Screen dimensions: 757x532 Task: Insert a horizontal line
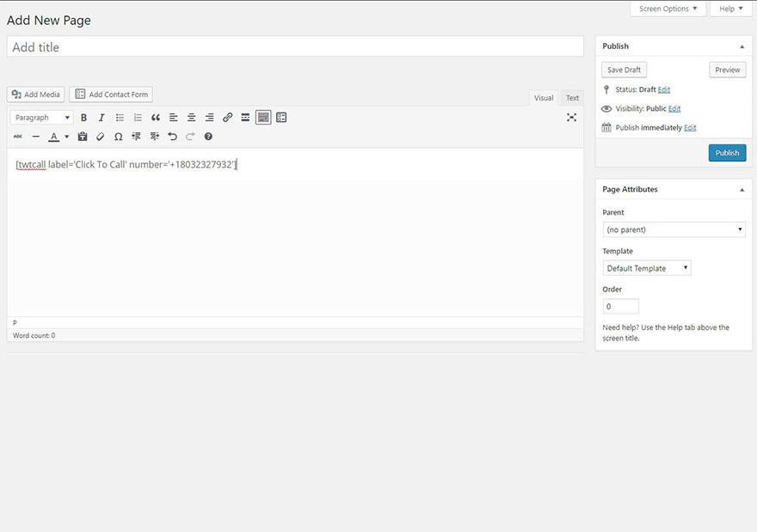pyautogui.click(x=36, y=137)
